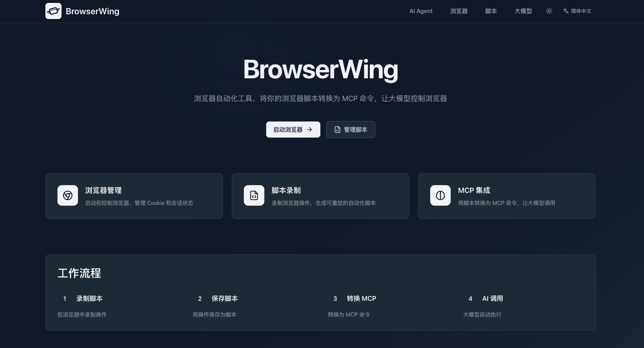The image size is (644, 348).
Task: Open the 大模型 tab
Action: [523, 11]
